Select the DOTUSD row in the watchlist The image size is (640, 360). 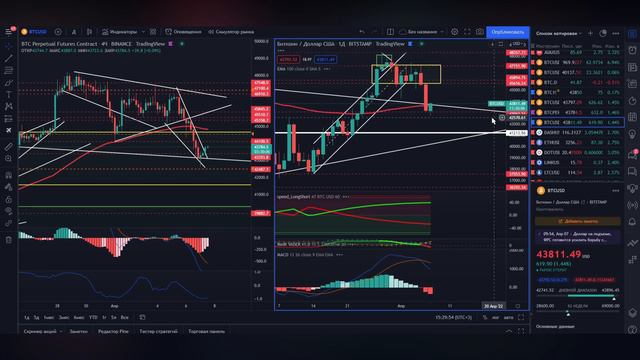578,152
